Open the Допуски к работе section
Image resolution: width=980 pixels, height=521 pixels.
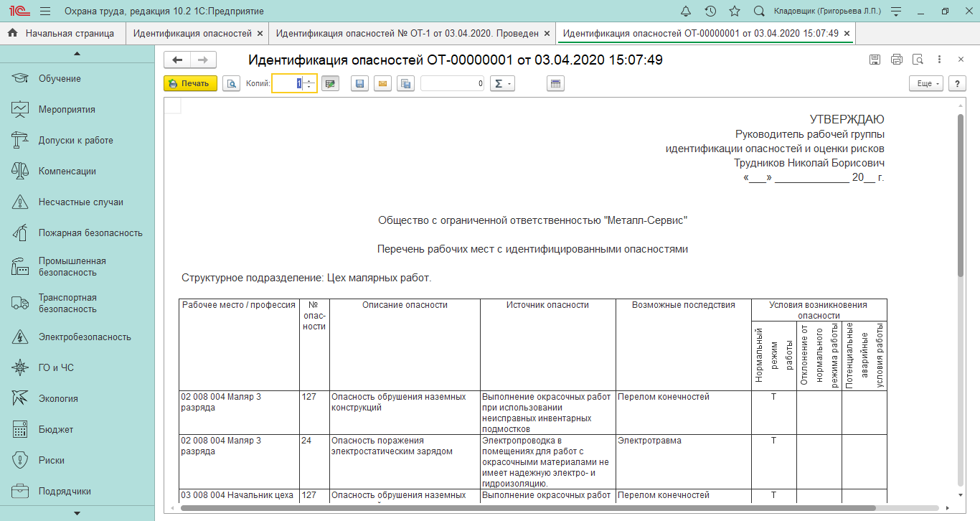77,141
